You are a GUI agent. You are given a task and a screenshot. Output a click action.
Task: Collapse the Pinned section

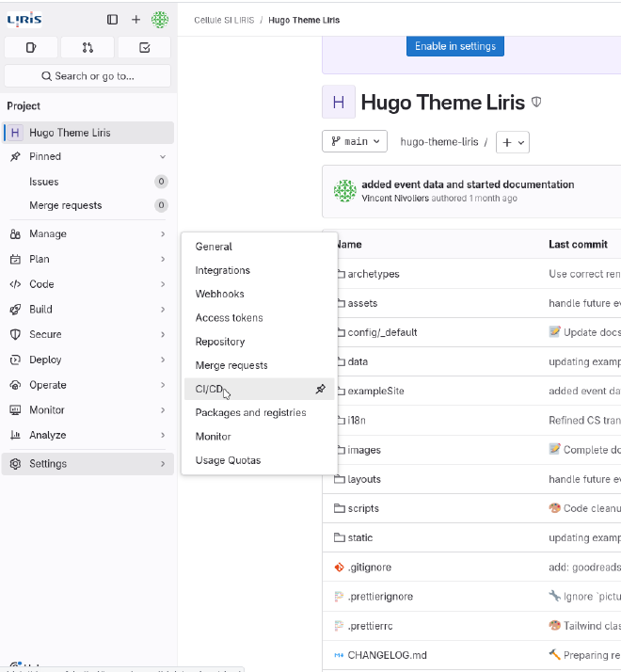click(88, 156)
